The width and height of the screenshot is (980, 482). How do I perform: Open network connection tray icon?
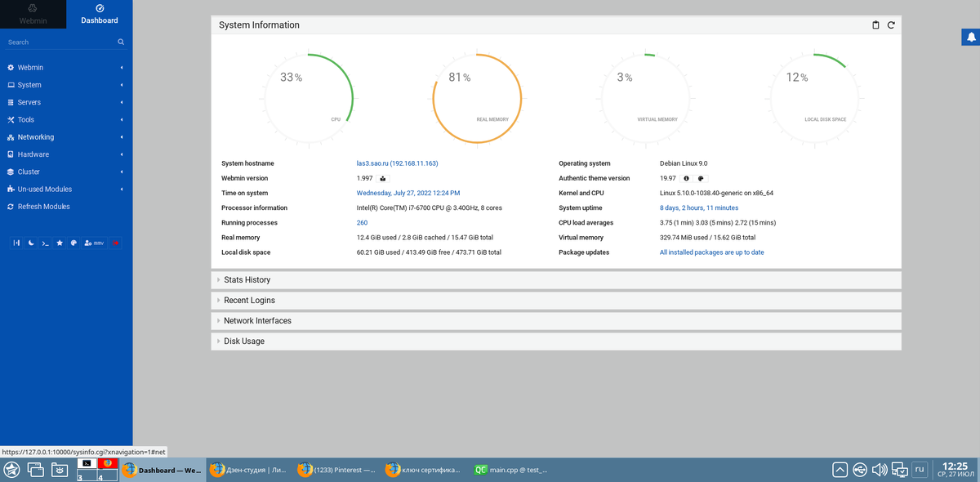(x=899, y=470)
